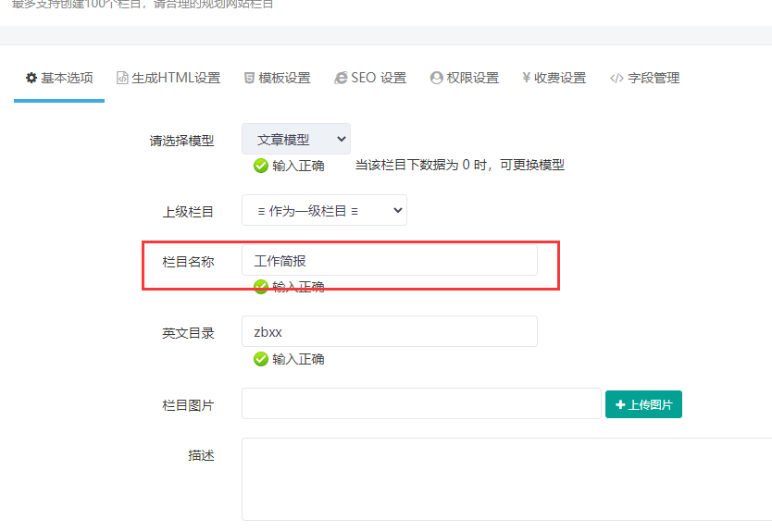Click the 栏目名称 label

coord(188,262)
